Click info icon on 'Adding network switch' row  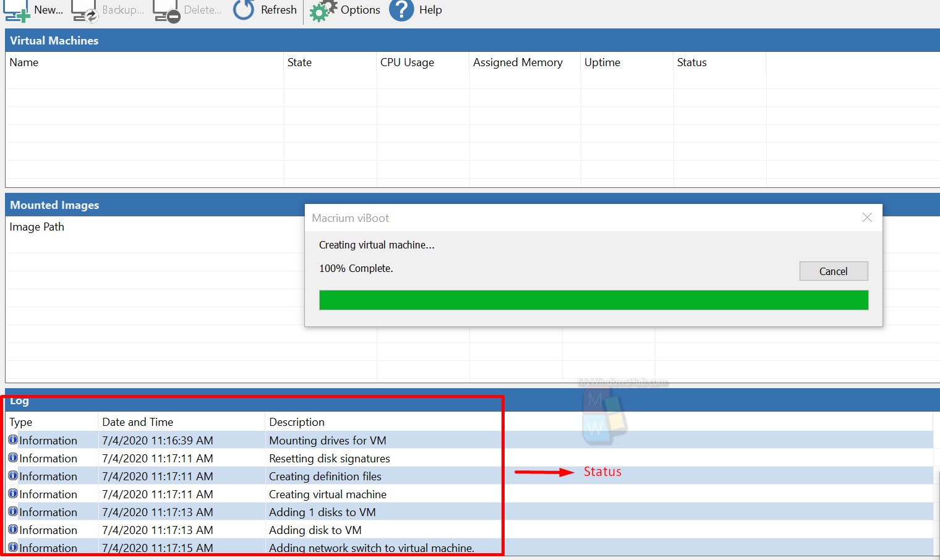(13, 547)
